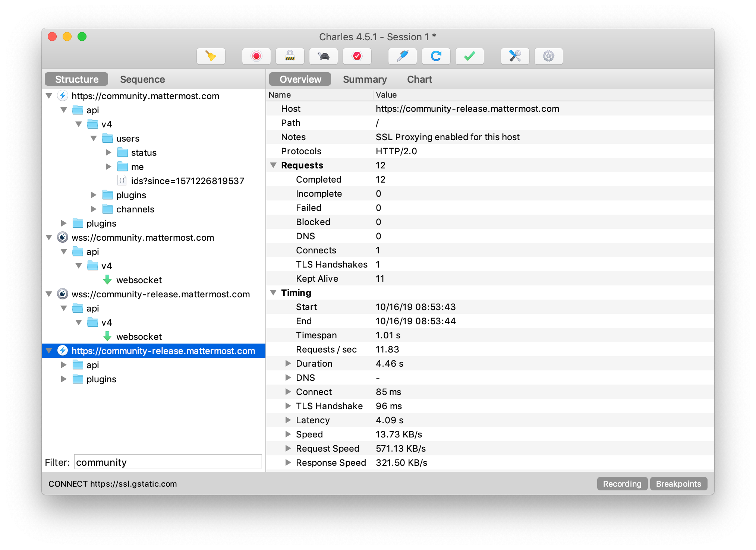Screen dimensions: 756x550
Task: Open Settings gear icon in toolbar
Action: pos(549,56)
